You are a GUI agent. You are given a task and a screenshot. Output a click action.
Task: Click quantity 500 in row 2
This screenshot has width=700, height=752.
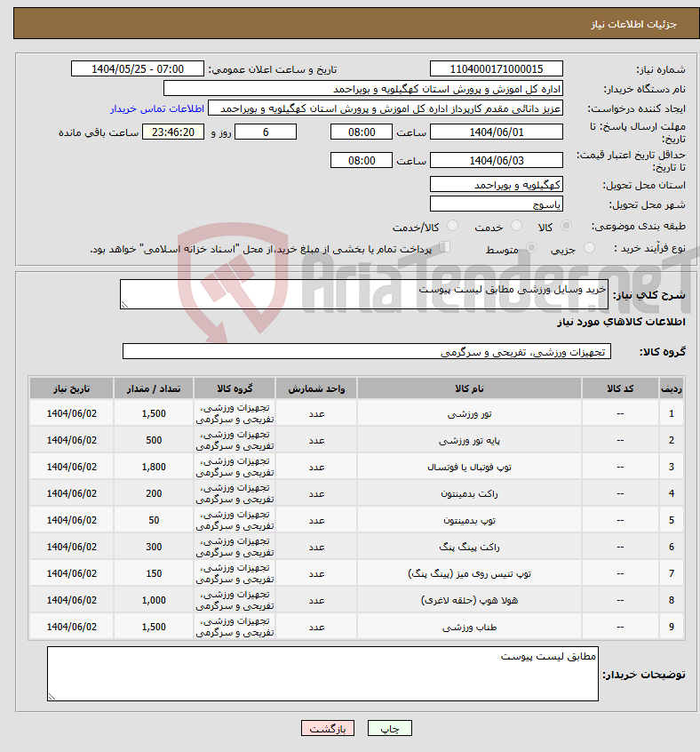point(154,440)
